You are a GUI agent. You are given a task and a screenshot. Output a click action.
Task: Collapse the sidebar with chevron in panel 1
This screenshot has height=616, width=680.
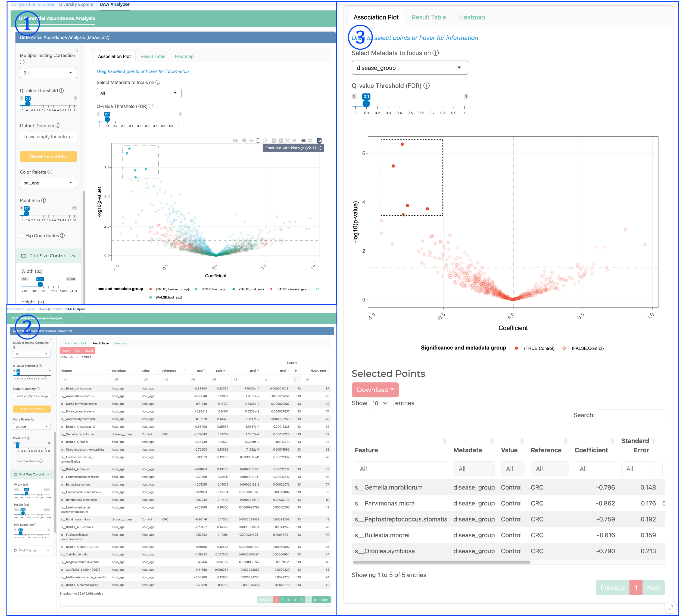77,50
